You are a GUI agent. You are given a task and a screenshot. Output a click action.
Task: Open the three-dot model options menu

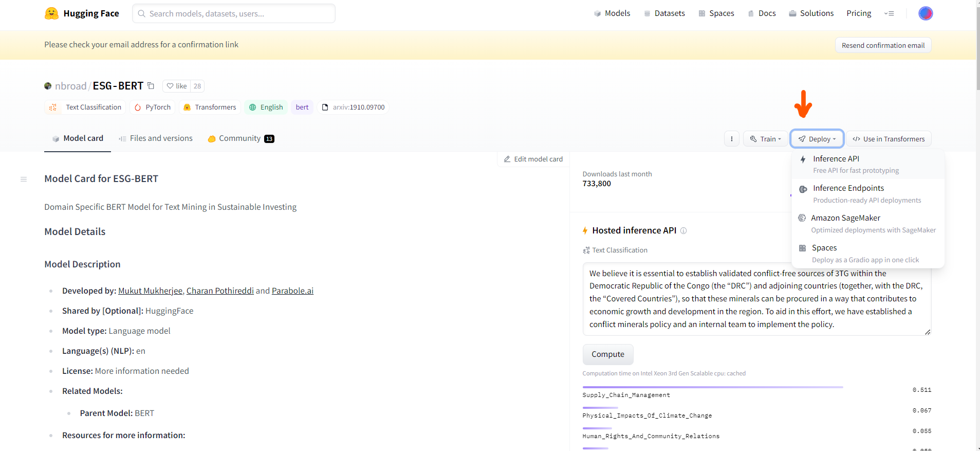[732, 139]
